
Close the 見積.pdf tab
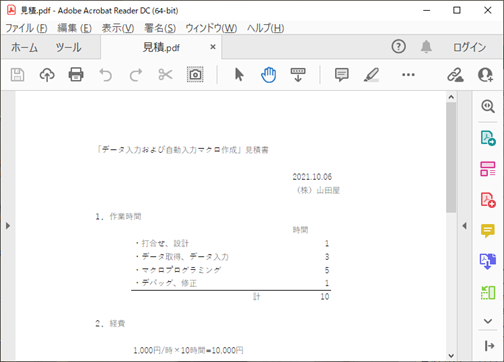213,47
